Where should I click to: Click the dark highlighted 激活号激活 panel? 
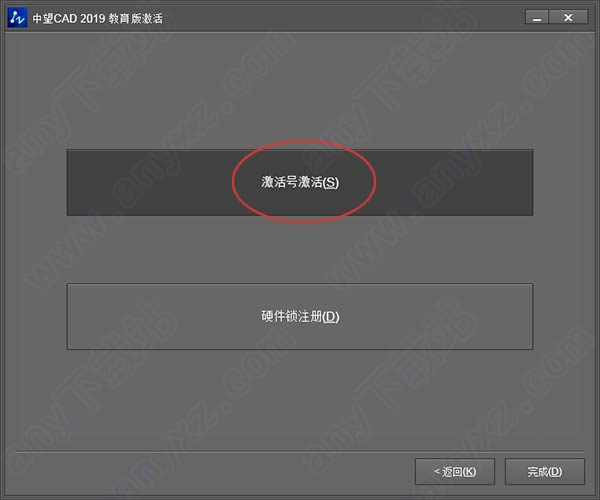click(300, 182)
